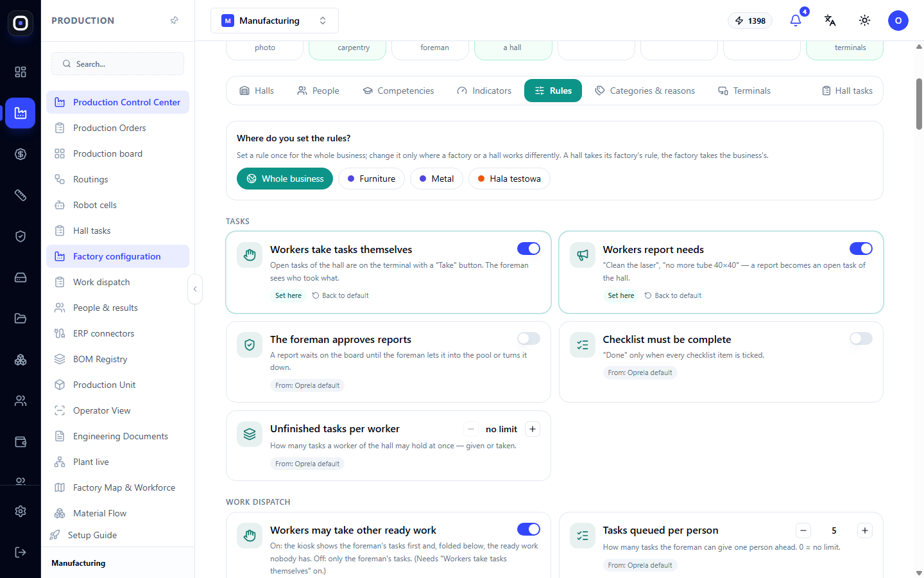Open the folder icon in left rail
This screenshot has width=924, height=578.
pyautogui.click(x=21, y=319)
